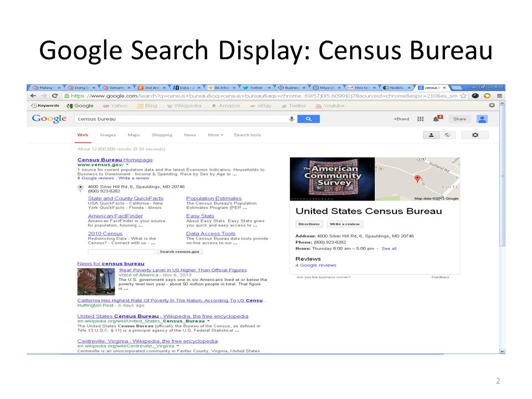
Task: Open the Keywords bookmark
Action: [x=45, y=105]
